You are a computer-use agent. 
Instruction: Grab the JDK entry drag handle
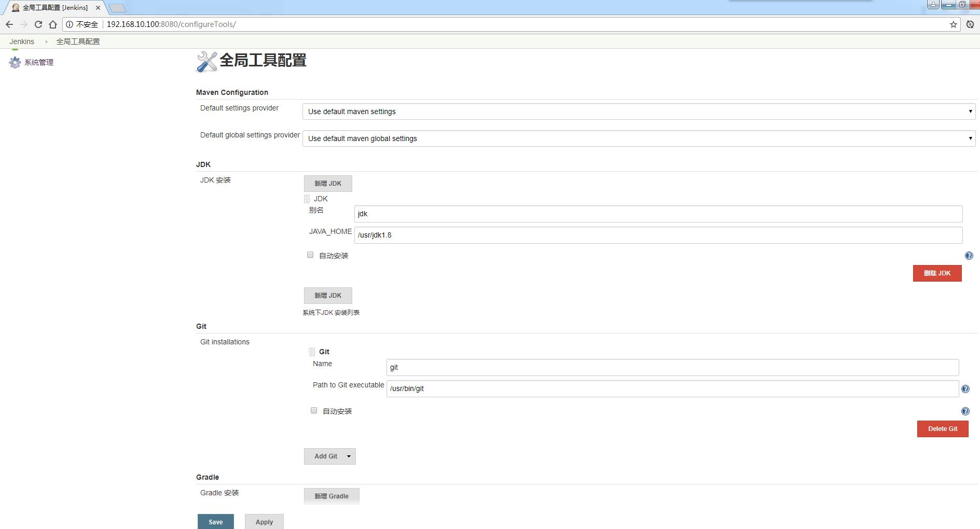click(307, 199)
